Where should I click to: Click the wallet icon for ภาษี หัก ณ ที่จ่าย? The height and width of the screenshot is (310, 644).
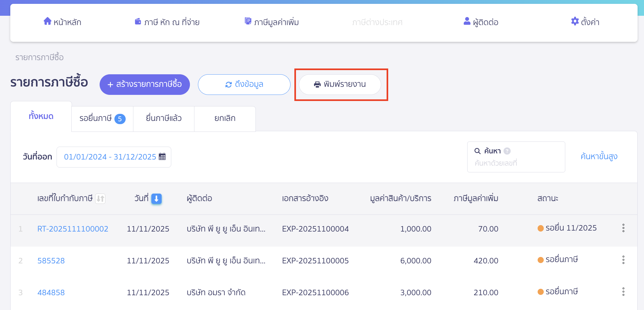tap(138, 22)
